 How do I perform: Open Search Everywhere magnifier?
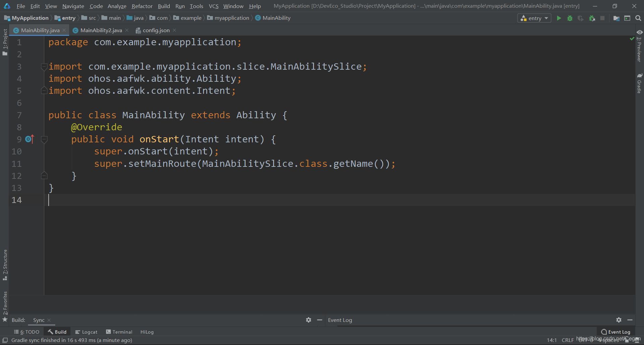[638, 18]
